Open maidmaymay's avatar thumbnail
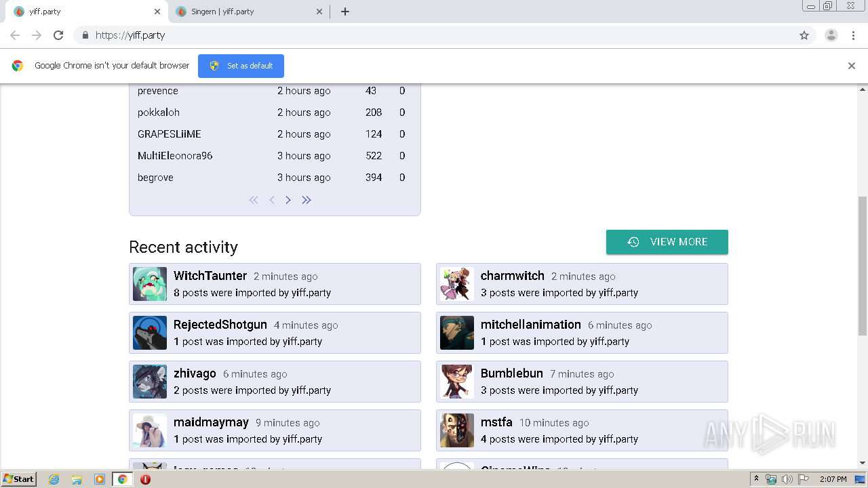Viewport: 868px width, 488px height. point(150,430)
